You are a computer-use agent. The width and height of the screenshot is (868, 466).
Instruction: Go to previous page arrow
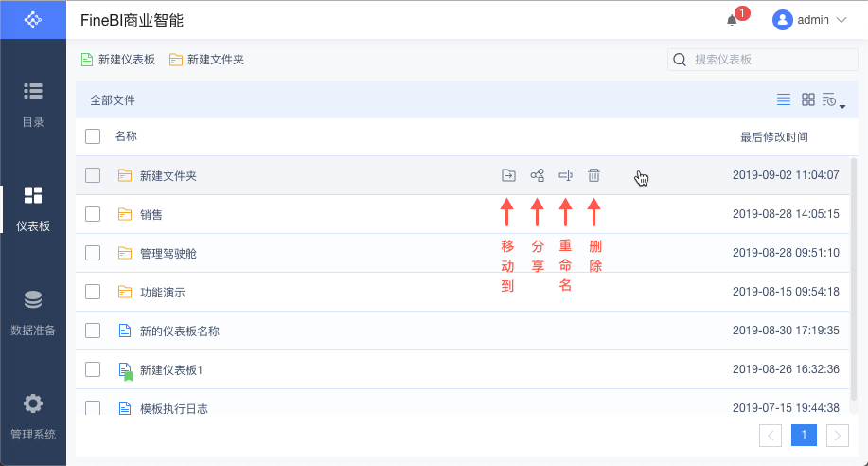tap(771, 436)
